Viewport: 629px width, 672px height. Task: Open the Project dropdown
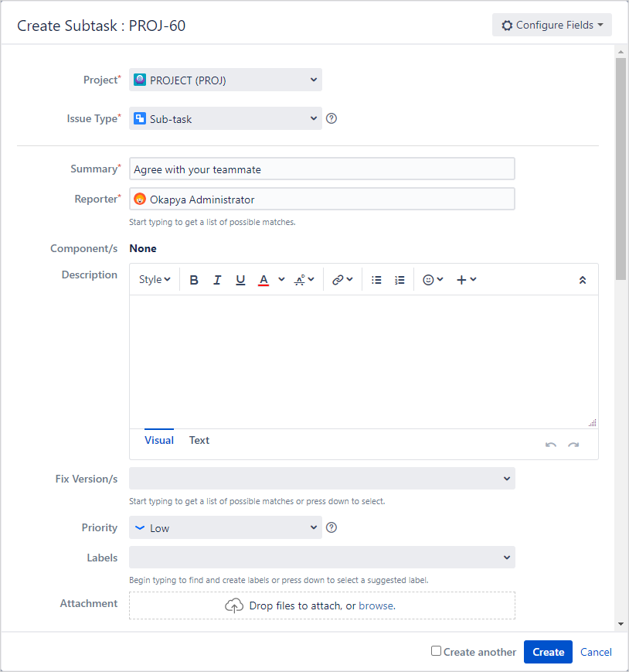coord(225,79)
